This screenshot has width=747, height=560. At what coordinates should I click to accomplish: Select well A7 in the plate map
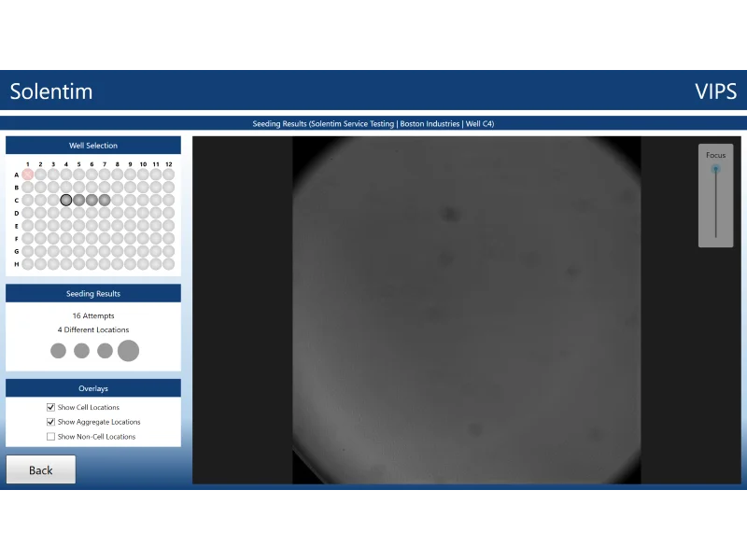[105, 175]
